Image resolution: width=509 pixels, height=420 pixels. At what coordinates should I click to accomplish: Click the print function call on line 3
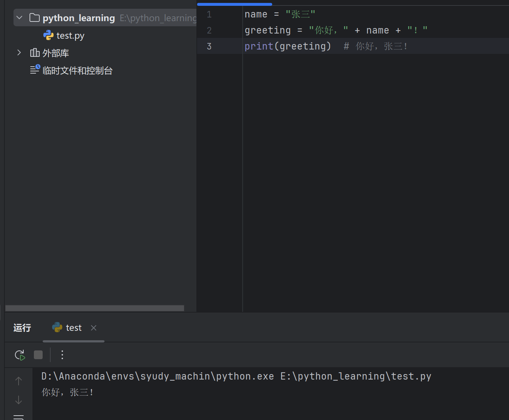coord(259,46)
